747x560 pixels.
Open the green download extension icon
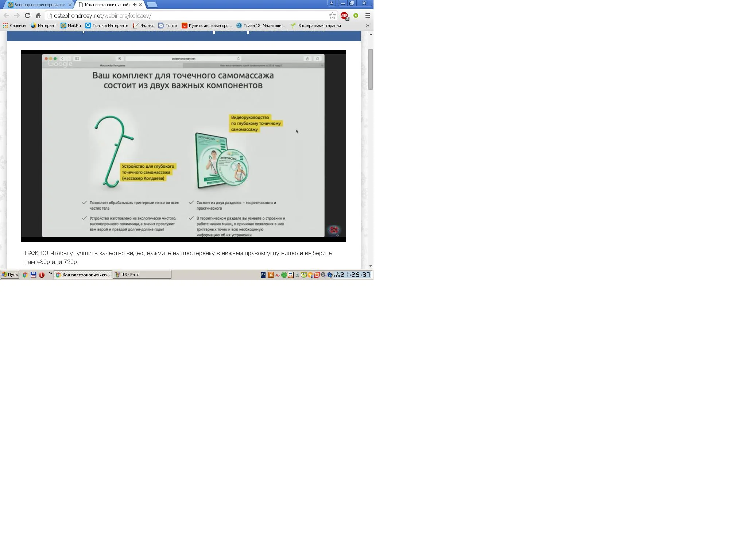(356, 16)
